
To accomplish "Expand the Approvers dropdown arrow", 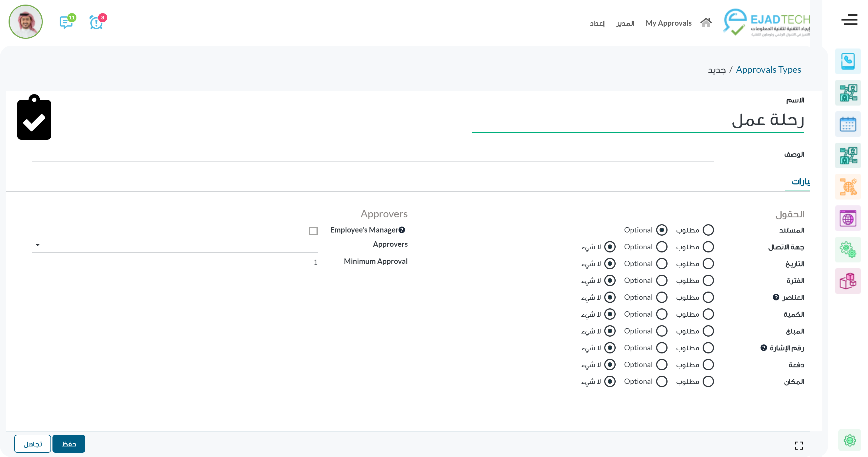I will [38, 245].
